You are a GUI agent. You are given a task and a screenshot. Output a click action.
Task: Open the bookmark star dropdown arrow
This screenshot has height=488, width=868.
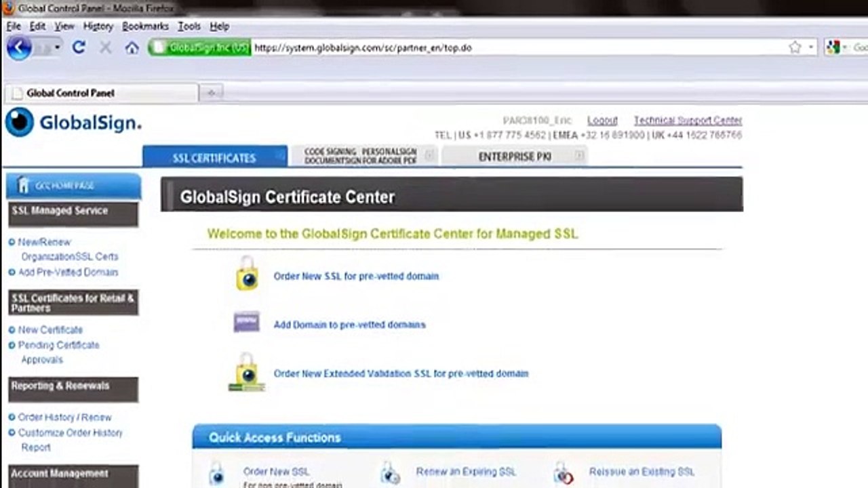tap(811, 48)
